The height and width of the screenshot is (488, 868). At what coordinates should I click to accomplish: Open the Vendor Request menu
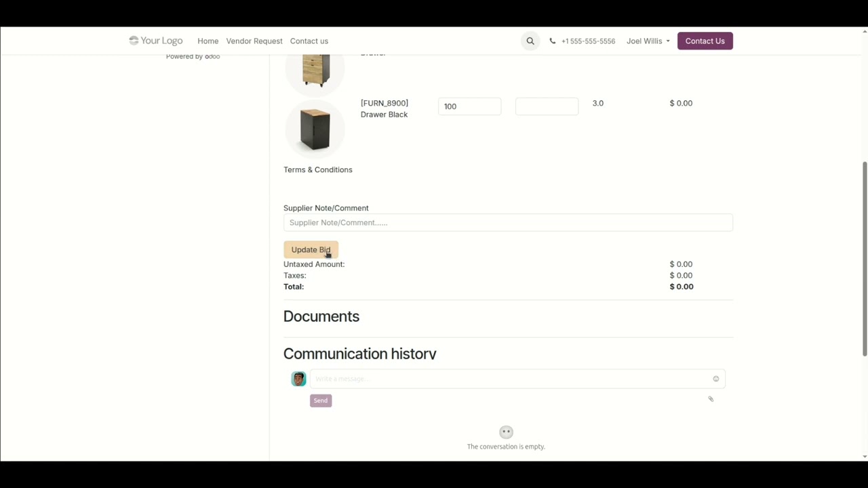coord(254,41)
